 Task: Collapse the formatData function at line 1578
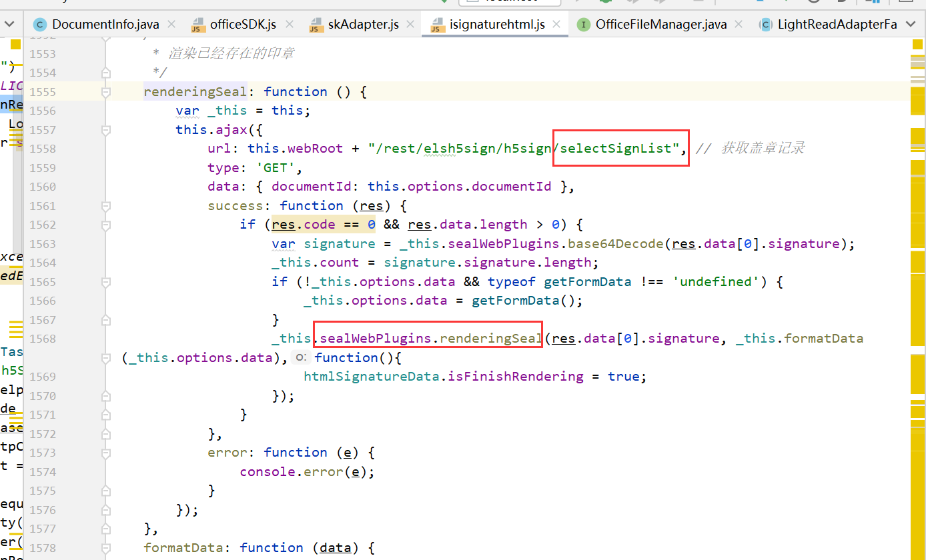pyautogui.click(x=105, y=547)
